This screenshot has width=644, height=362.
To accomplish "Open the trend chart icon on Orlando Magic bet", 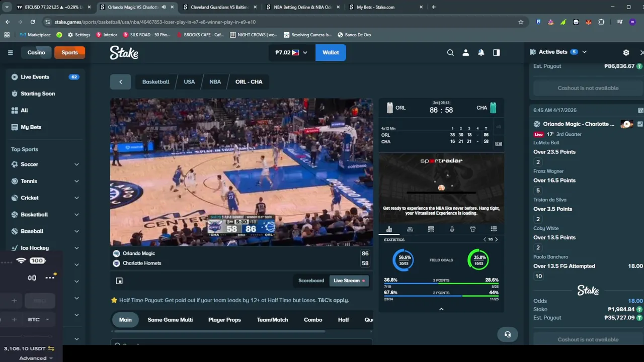I will [640, 124].
